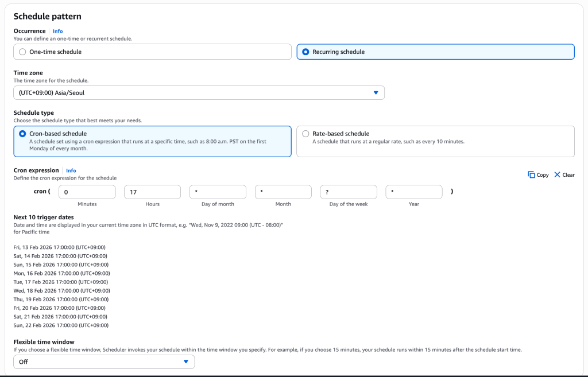Select the Month cron field
588x377 pixels.
pos(283,192)
